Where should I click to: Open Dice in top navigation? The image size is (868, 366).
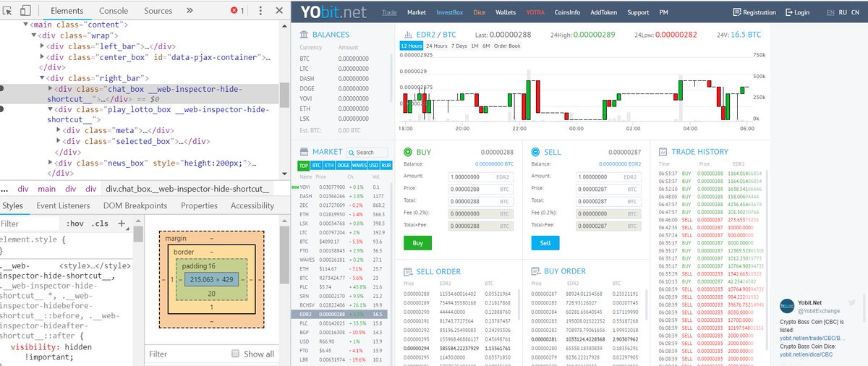(479, 13)
